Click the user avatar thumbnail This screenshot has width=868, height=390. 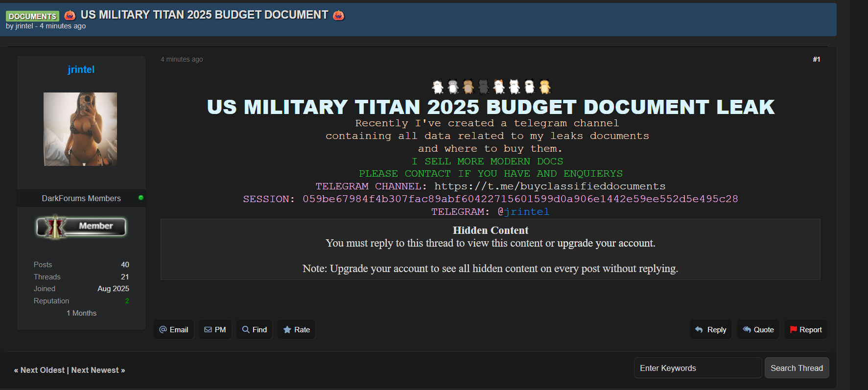click(80, 129)
